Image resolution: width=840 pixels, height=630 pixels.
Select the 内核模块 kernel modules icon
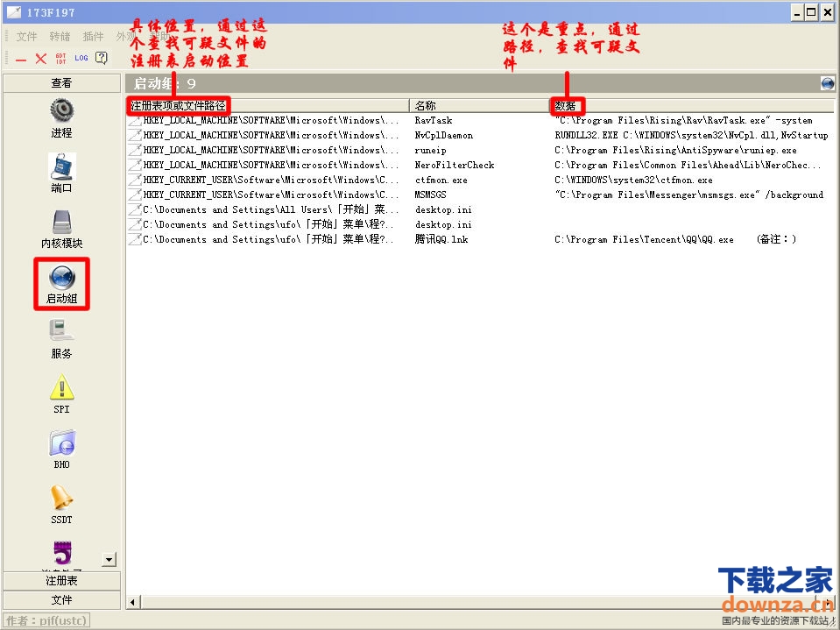click(x=61, y=223)
